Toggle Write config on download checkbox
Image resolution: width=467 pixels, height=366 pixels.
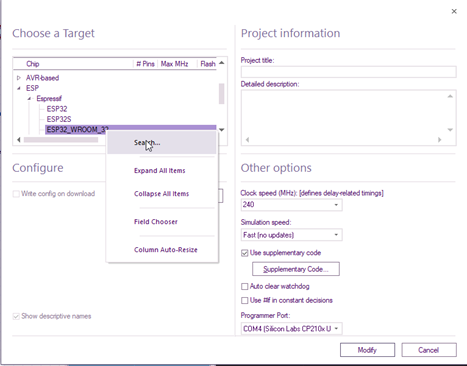16,194
